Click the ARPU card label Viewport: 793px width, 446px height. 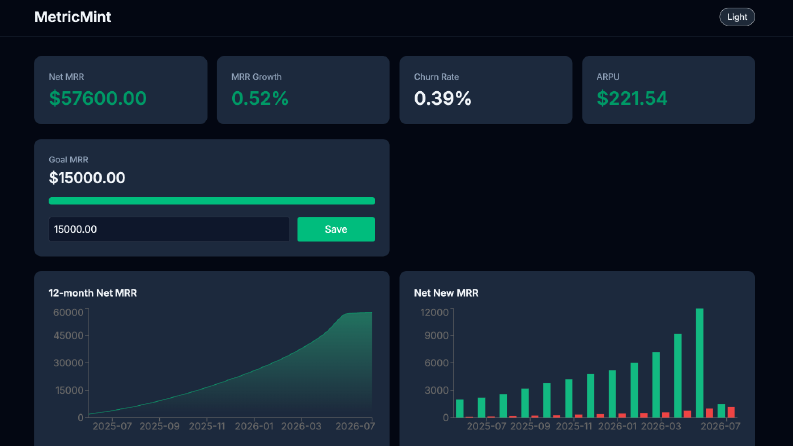tap(608, 77)
